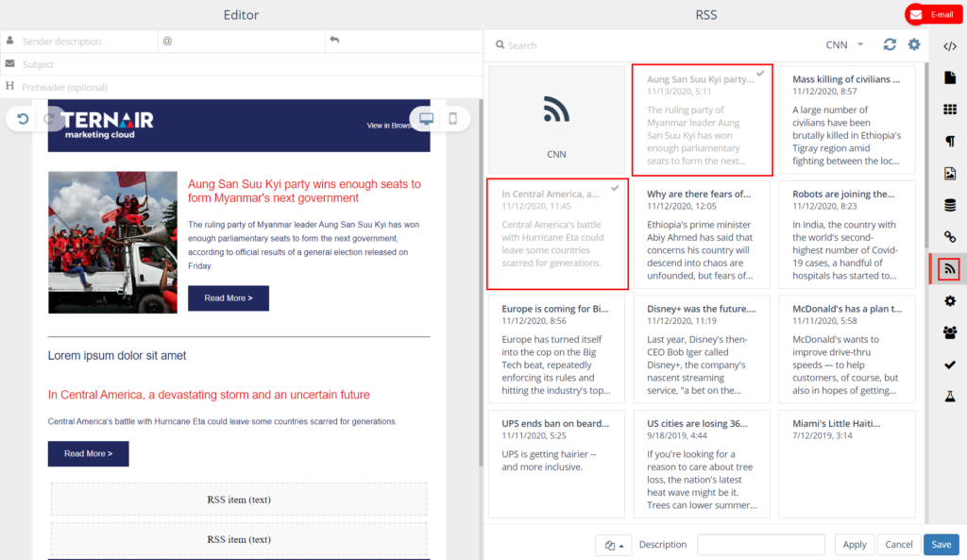Viewport: 967px width, 560px height.
Task: Click the Cancel button
Action: pyautogui.click(x=899, y=545)
